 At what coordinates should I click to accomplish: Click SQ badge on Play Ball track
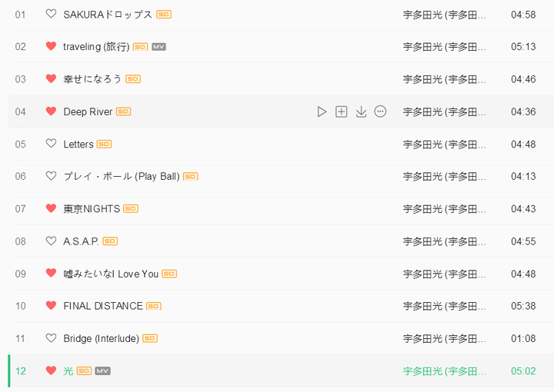pos(191,177)
